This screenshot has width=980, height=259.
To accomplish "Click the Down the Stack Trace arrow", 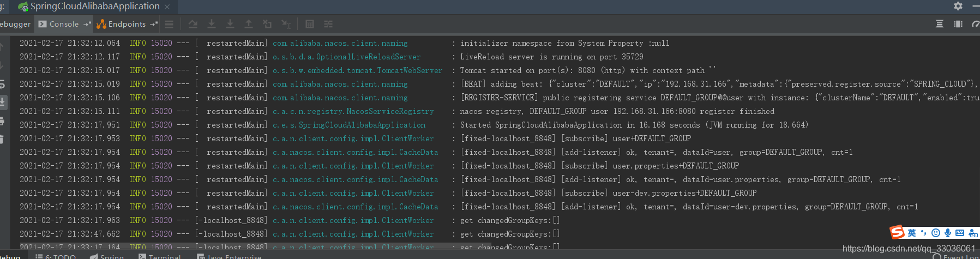I will click(x=2, y=65).
